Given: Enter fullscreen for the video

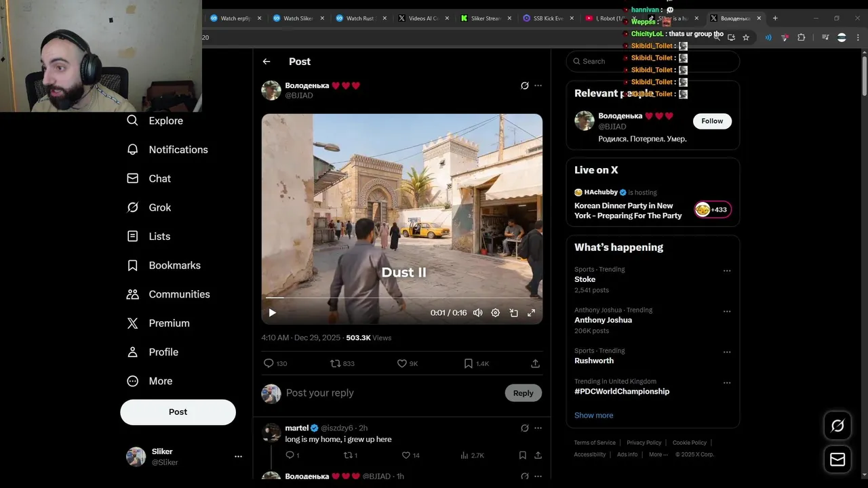Looking at the screenshot, I should click(531, 312).
